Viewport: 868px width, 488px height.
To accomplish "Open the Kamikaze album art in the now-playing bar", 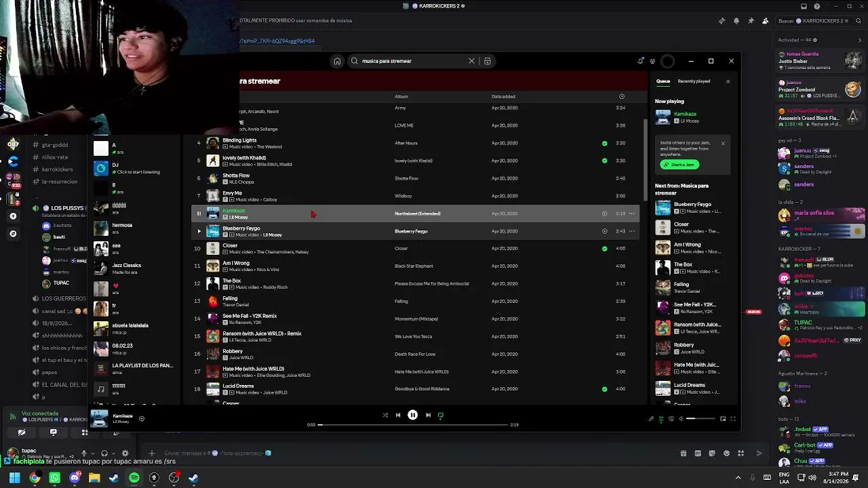I will pos(99,419).
